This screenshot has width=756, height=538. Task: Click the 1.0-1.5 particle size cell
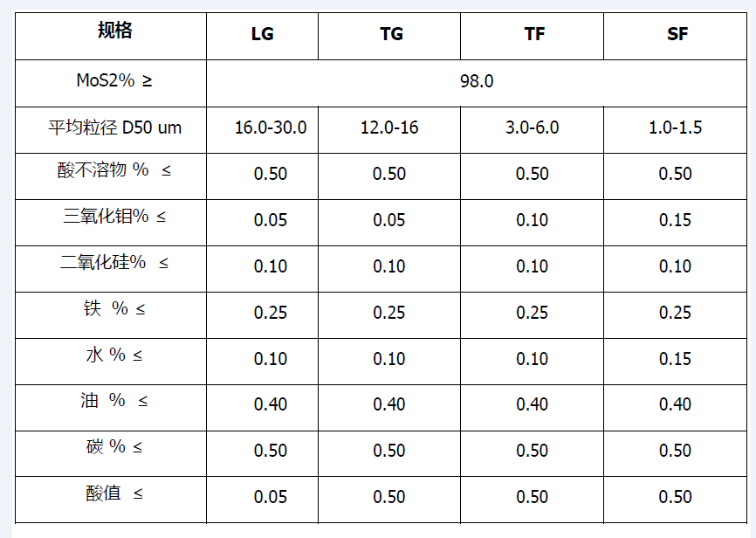(675, 128)
